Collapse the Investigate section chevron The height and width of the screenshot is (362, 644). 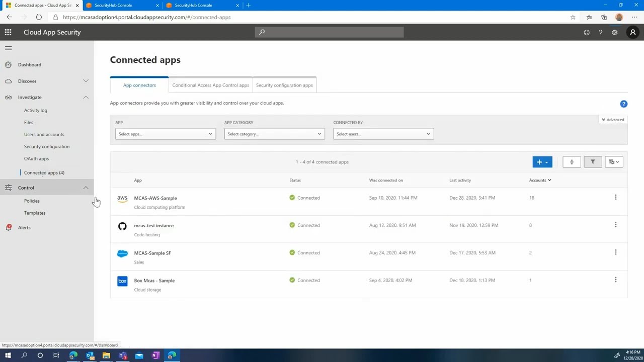[86, 97]
